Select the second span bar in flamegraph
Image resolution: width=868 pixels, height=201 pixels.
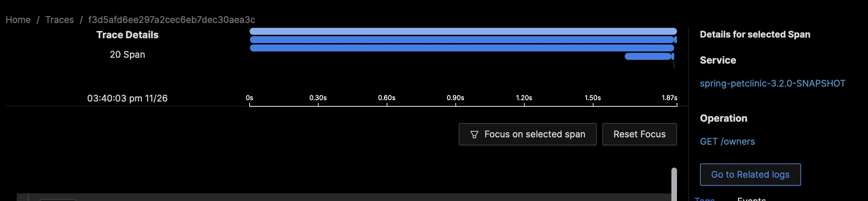462,40
